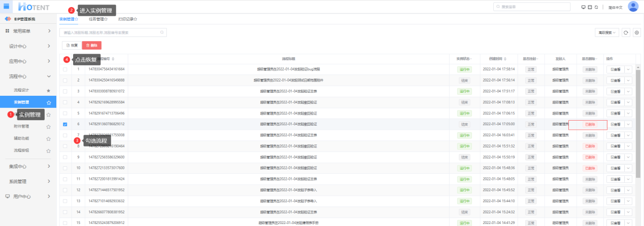Click 查看 for the row 1 instance

pos(616,69)
